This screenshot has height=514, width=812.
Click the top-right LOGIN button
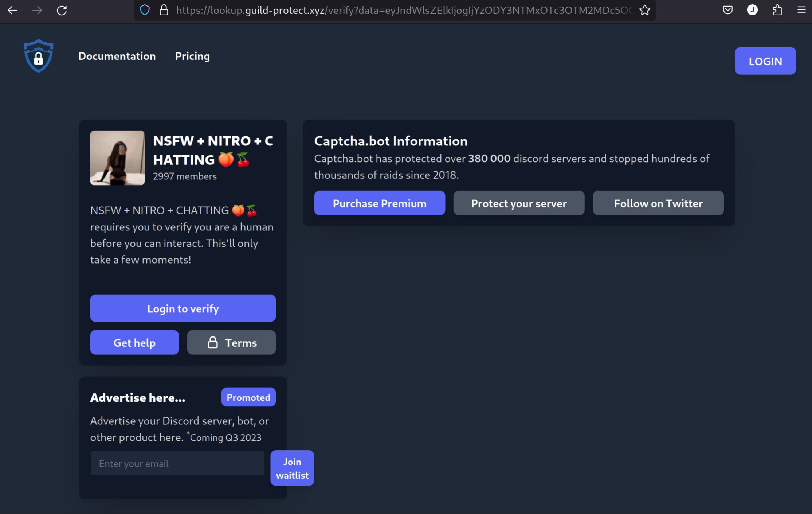[765, 61]
